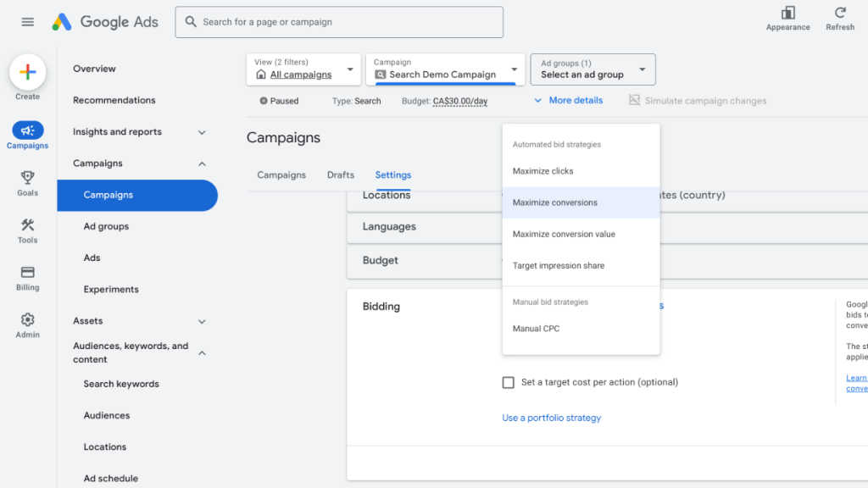Switch to the Drafts tab
The width and height of the screenshot is (868, 488).
(340, 175)
